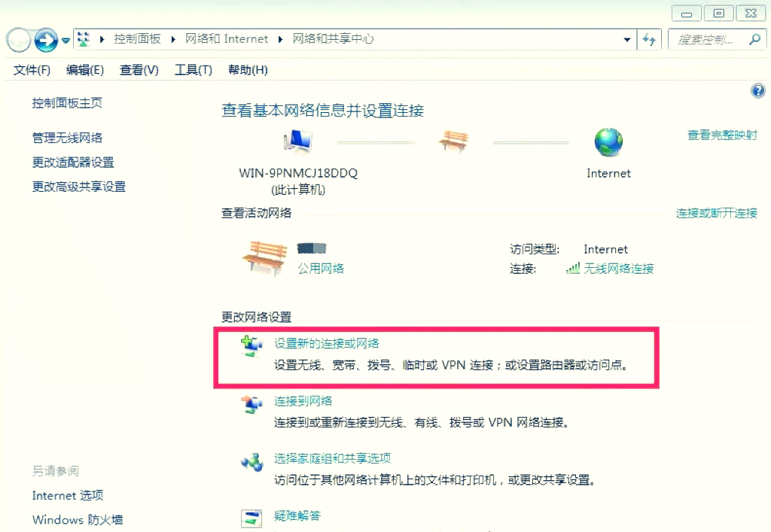Viewport: 771px width, 532px height.
Task: Click the 查看活动网络 heading text
Action: click(x=256, y=213)
